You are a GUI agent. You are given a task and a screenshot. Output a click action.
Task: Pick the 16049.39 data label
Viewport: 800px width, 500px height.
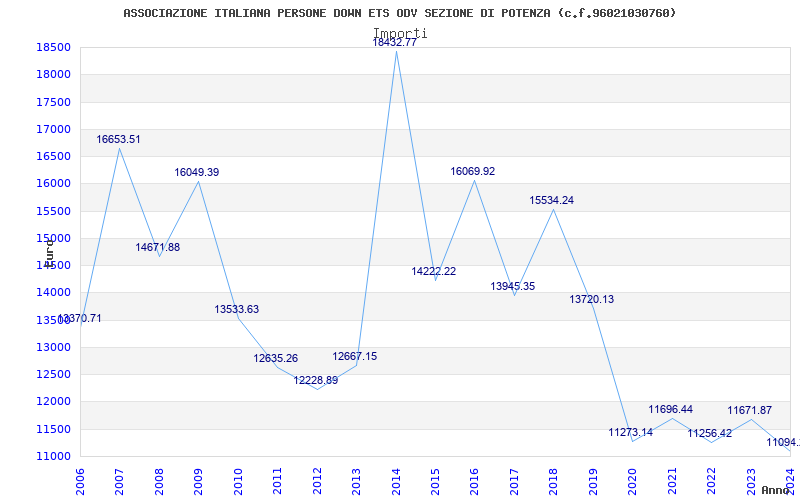point(197,172)
